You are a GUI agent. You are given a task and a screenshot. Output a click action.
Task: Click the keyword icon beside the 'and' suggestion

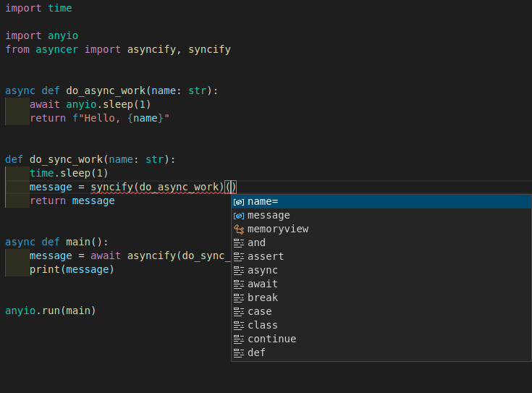click(x=239, y=243)
